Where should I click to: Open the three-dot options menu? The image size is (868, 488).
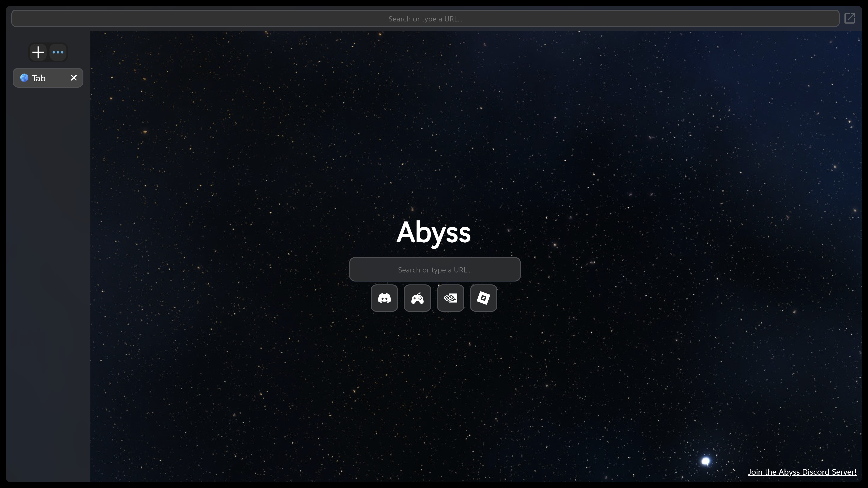click(58, 52)
